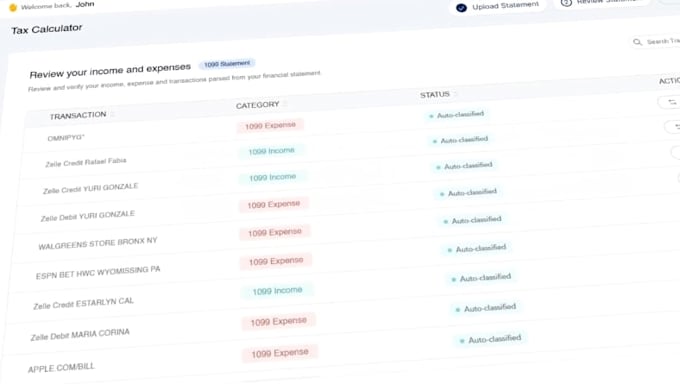The height and width of the screenshot is (384, 680).
Task: Select the WALGREENS STORE BRONX NY transaction
Action: (x=98, y=243)
